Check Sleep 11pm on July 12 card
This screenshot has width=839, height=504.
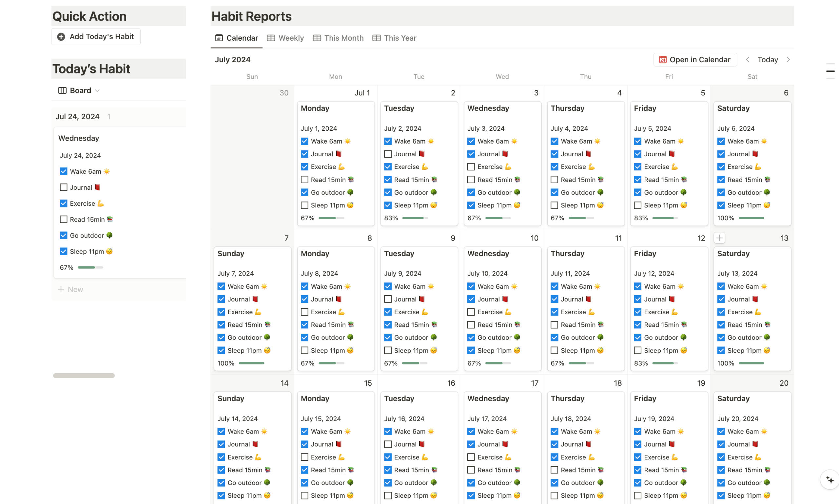coord(637,351)
